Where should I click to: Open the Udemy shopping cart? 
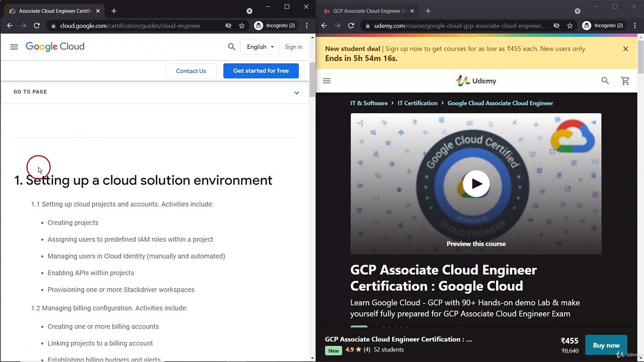coord(625,81)
